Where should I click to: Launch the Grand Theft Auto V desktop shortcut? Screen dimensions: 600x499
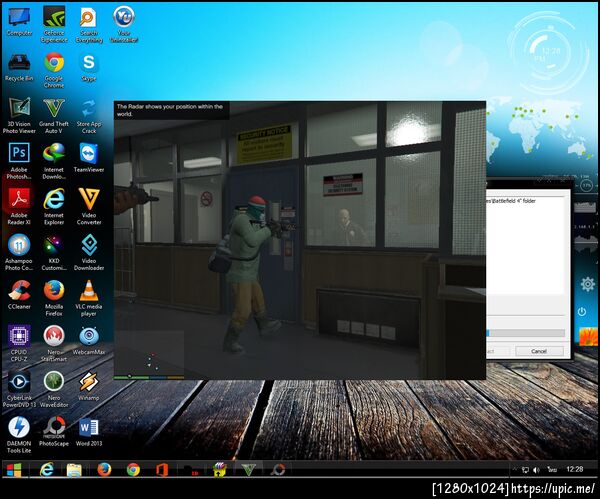point(54,115)
